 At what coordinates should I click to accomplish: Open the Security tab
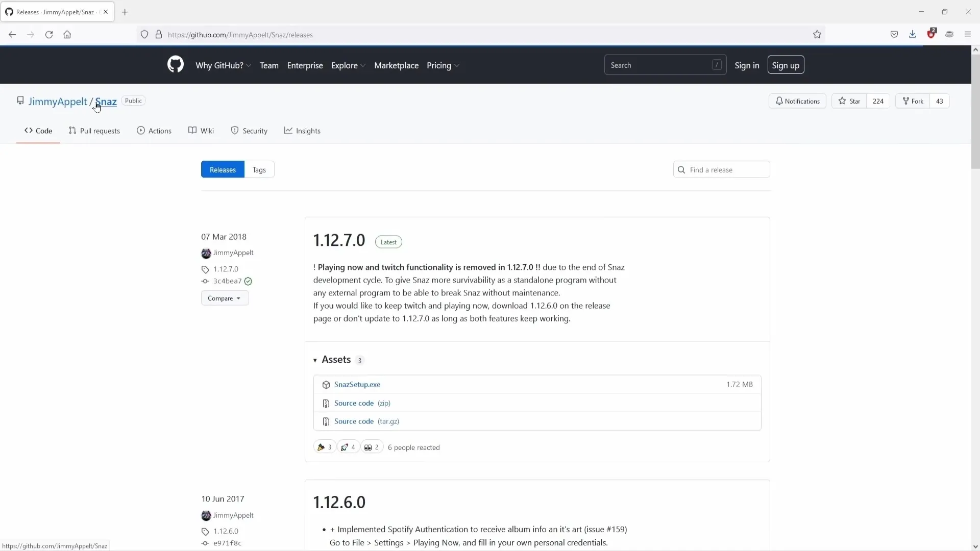pyautogui.click(x=249, y=131)
